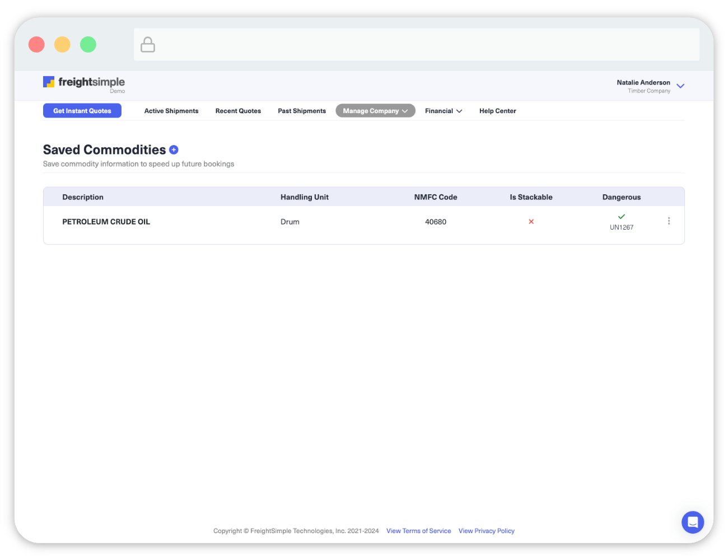Click the add commodity plus icon

[x=174, y=150]
